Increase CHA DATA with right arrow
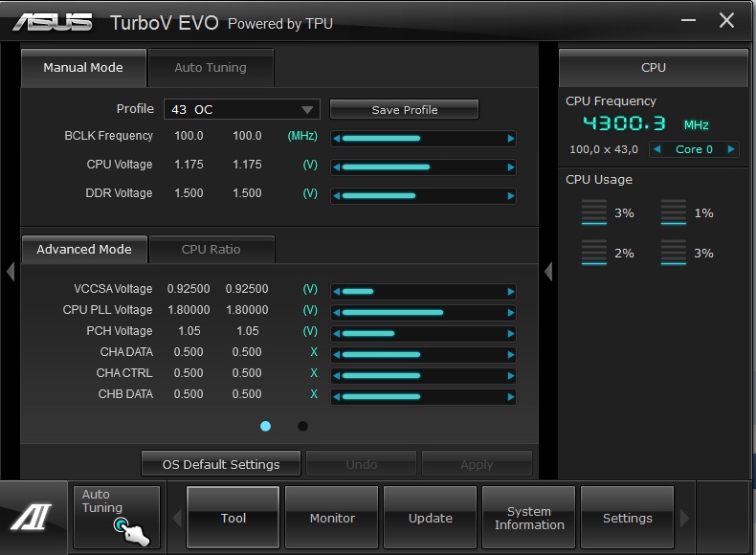This screenshot has width=756, height=555. point(511,355)
